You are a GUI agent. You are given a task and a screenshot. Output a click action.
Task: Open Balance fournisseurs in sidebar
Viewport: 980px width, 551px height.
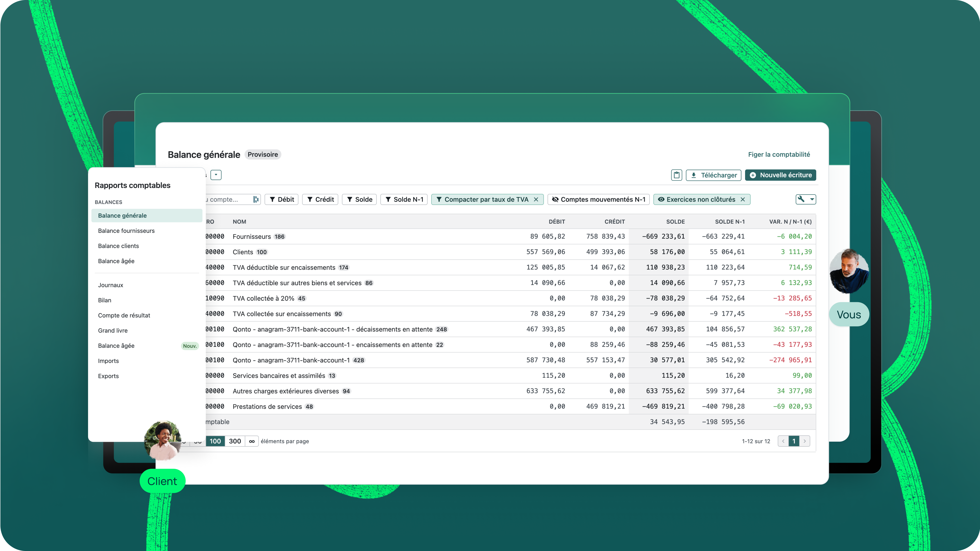(x=126, y=231)
